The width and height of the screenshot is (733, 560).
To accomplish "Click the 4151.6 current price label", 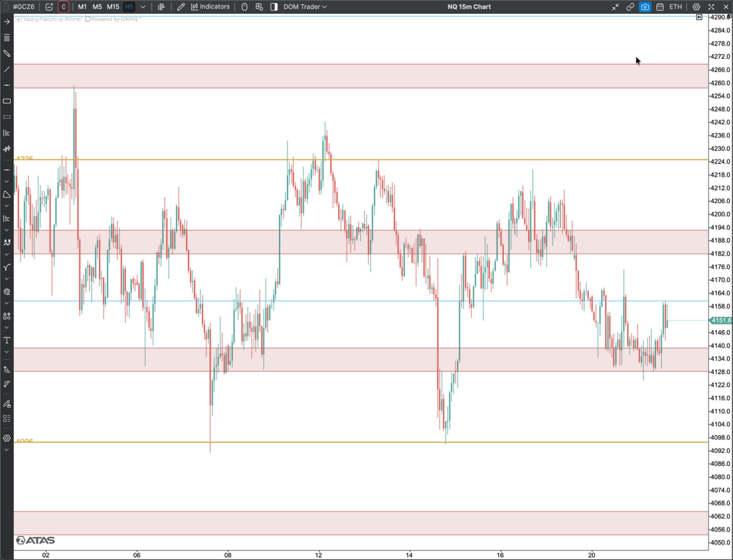I will point(721,320).
